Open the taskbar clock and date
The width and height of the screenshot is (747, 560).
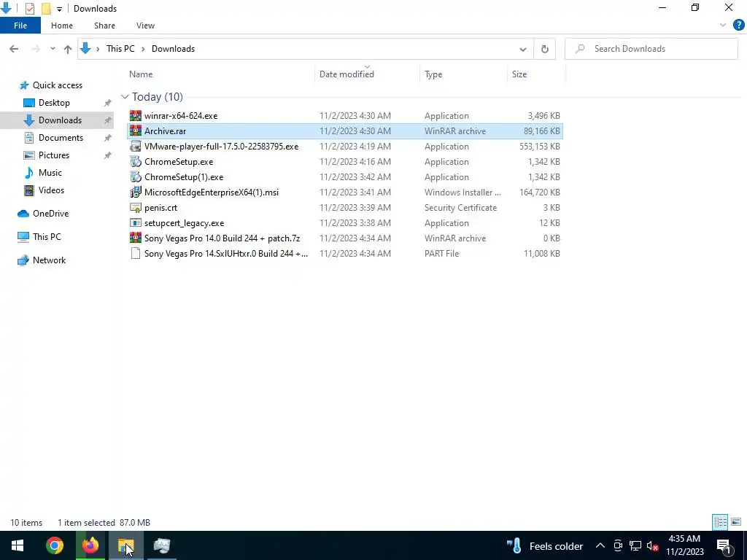click(684, 545)
